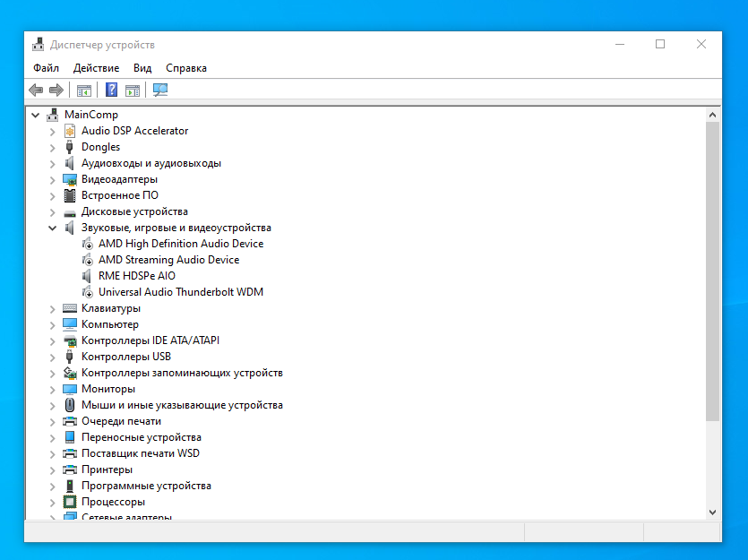
Task: Select Universal Audio Thunderbolt WDM device
Action: pyautogui.click(x=181, y=292)
